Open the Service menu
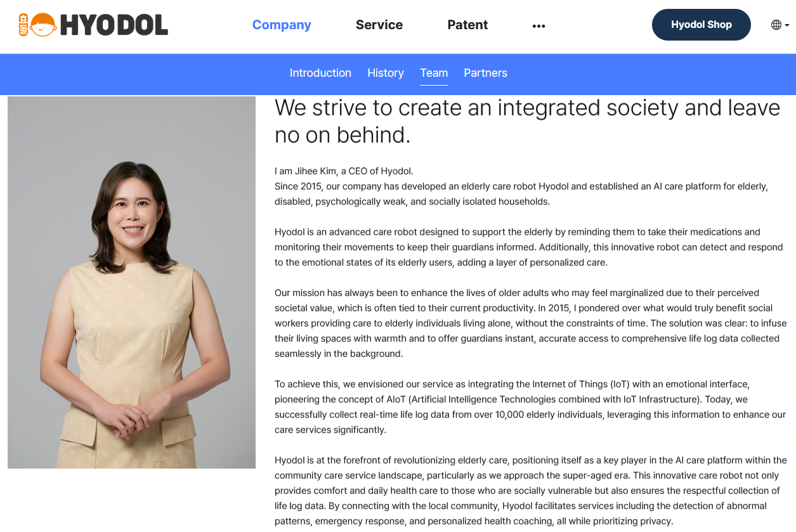Viewport: 796px width, 532px height. (x=379, y=25)
